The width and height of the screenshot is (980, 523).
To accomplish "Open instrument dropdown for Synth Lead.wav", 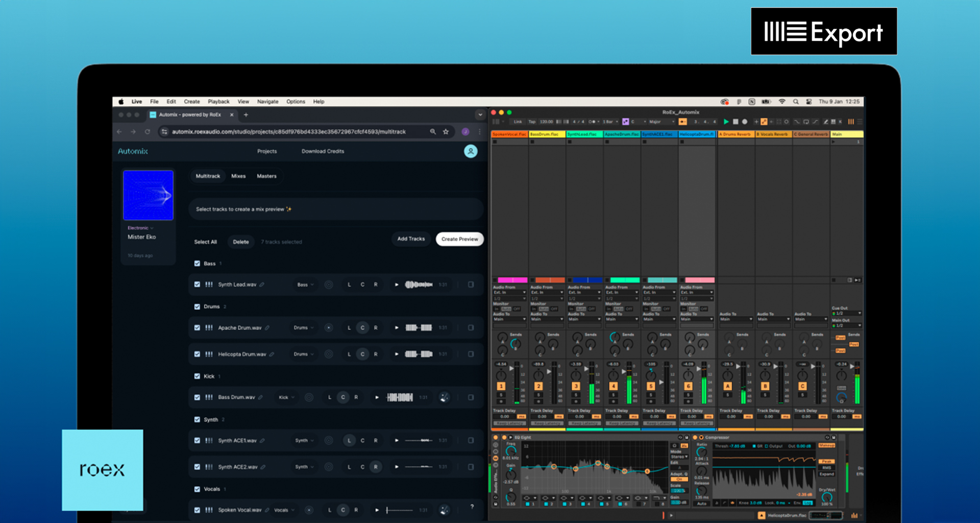I will click(305, 284).
